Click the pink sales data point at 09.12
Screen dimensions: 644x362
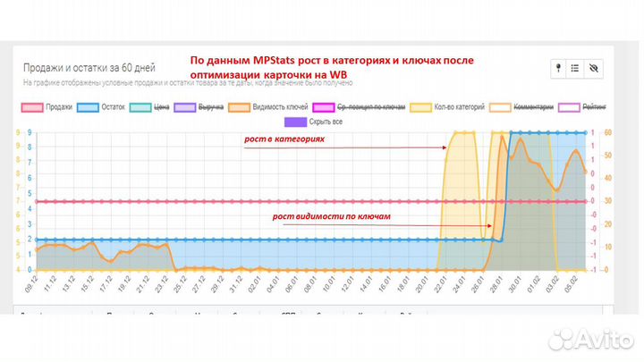(37, 201)
